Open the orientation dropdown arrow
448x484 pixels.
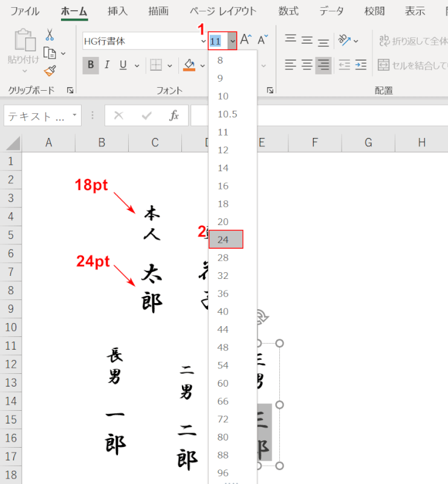(x=355, y=41)
